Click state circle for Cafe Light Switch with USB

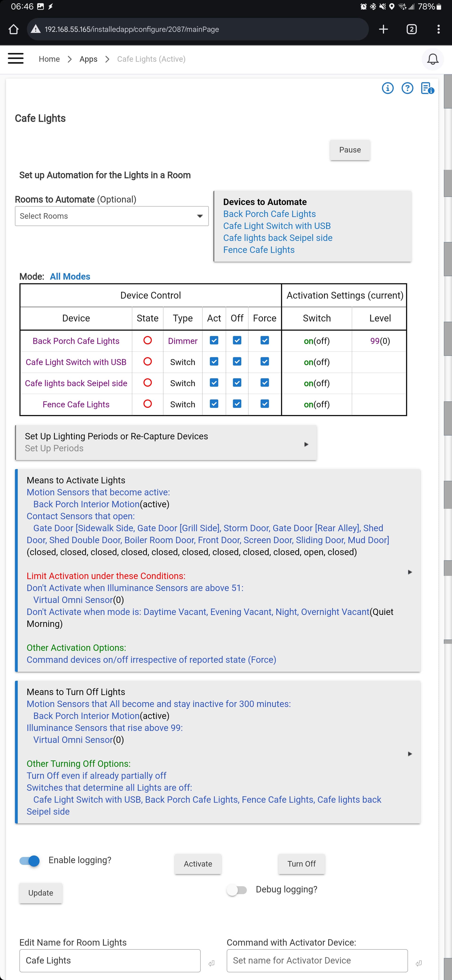pos(147,362)
